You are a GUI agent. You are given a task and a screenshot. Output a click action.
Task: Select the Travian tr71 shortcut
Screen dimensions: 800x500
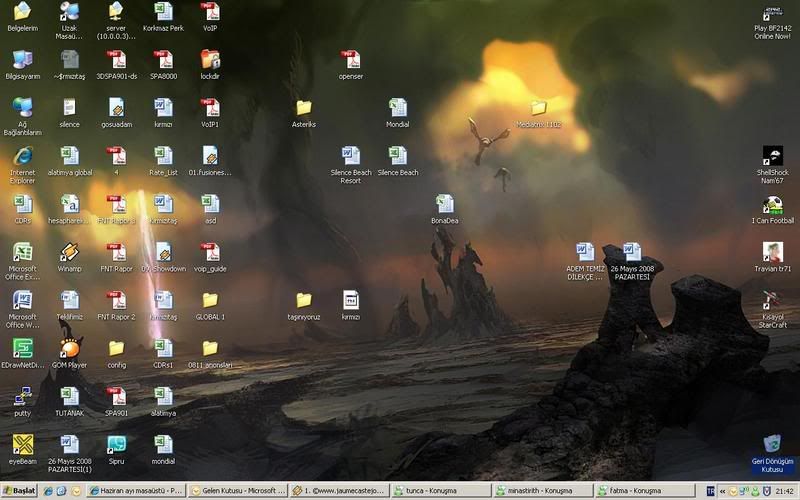(772, 252)
